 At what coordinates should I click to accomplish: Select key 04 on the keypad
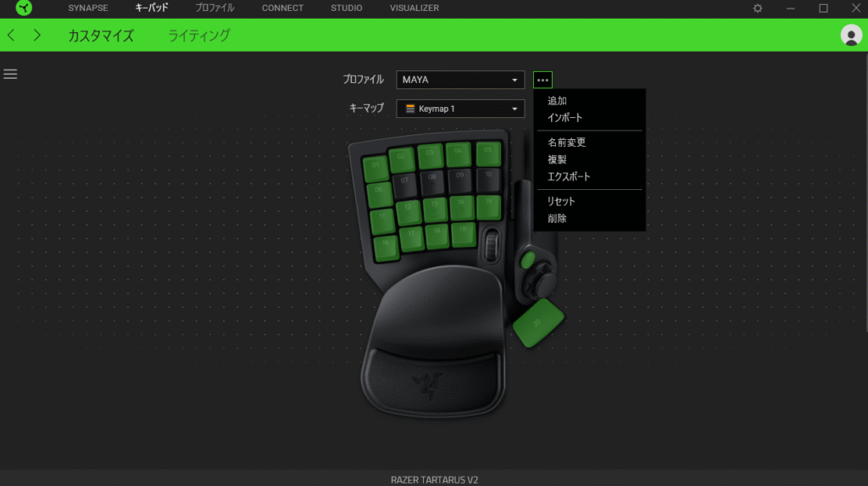[459, 154]
